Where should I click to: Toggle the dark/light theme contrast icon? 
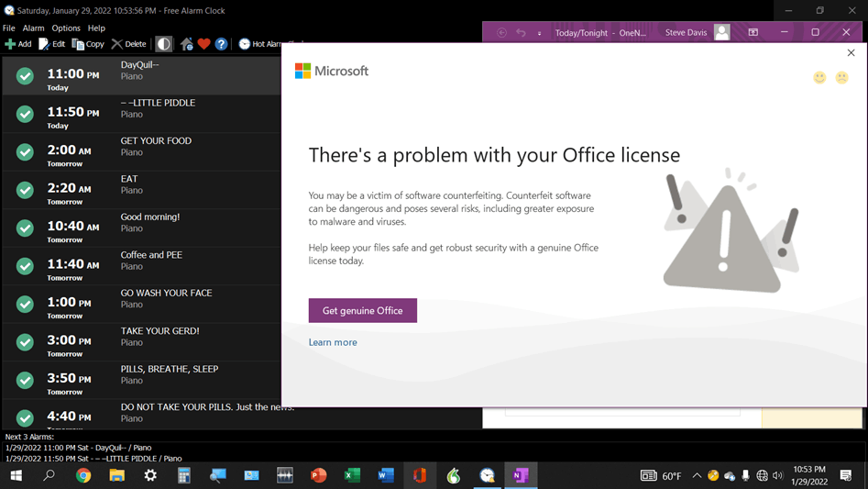(163, 44)
